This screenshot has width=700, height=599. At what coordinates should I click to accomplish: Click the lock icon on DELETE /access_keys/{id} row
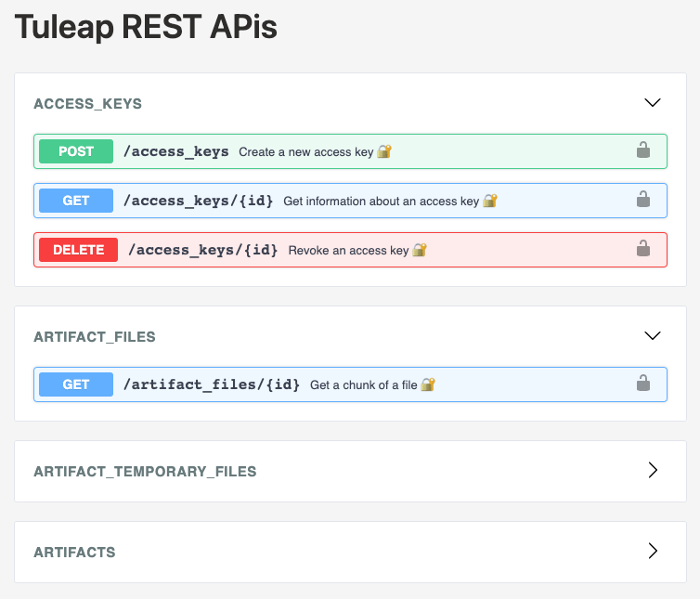642,249
